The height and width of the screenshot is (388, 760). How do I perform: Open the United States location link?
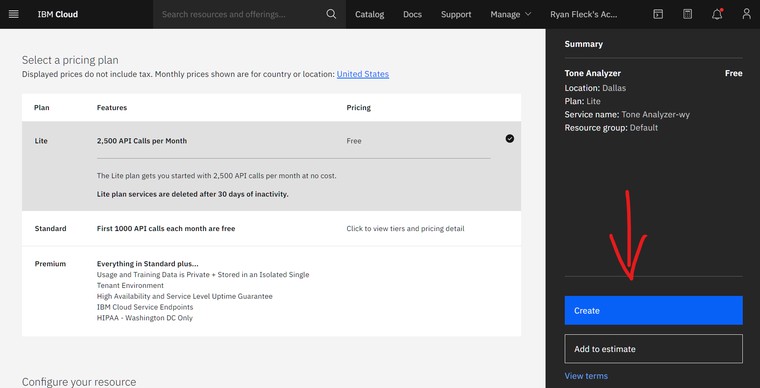[363, 74]
